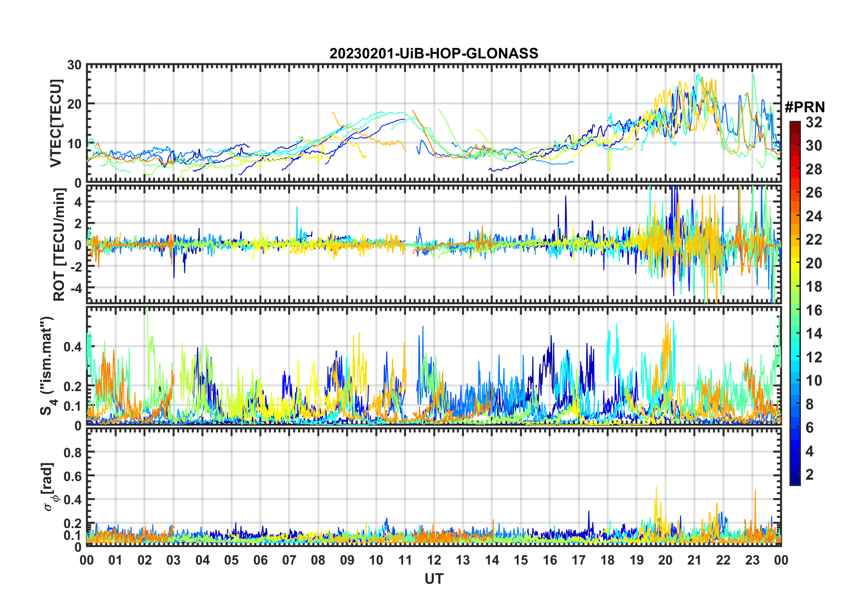Click hour 18 on the UT axis

pyautogui.click(x=607, y=560)
